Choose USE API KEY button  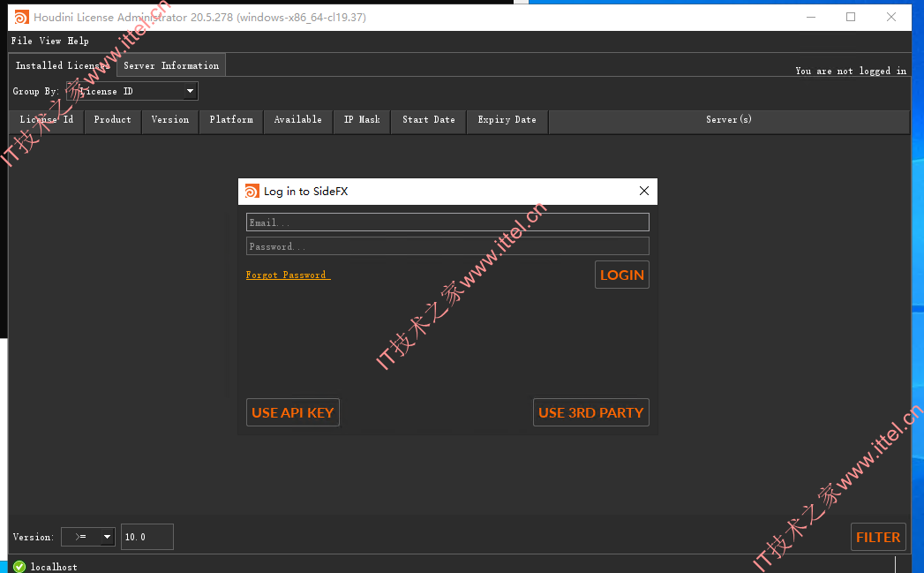(x=293, y=412)
